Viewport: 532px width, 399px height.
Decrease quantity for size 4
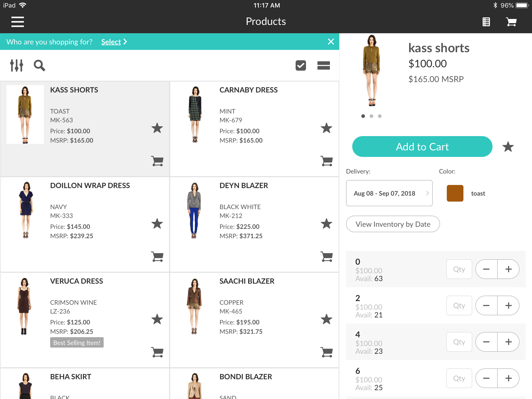coord(487,342)
